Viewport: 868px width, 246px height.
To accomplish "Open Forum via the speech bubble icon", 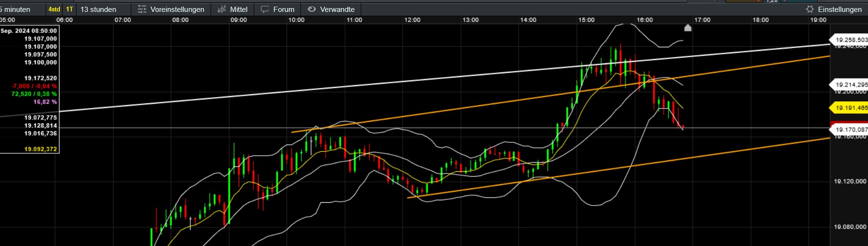I will [265, 9].
